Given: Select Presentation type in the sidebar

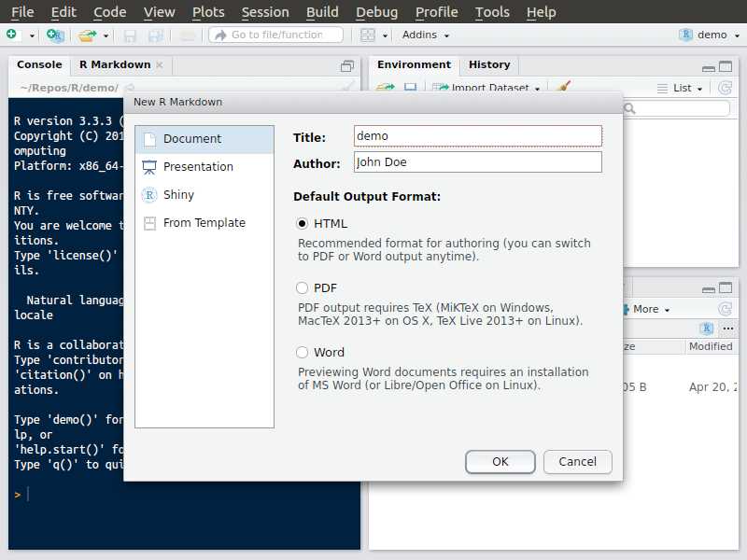Looking at the screenshot, I should (x=198, y=167).
